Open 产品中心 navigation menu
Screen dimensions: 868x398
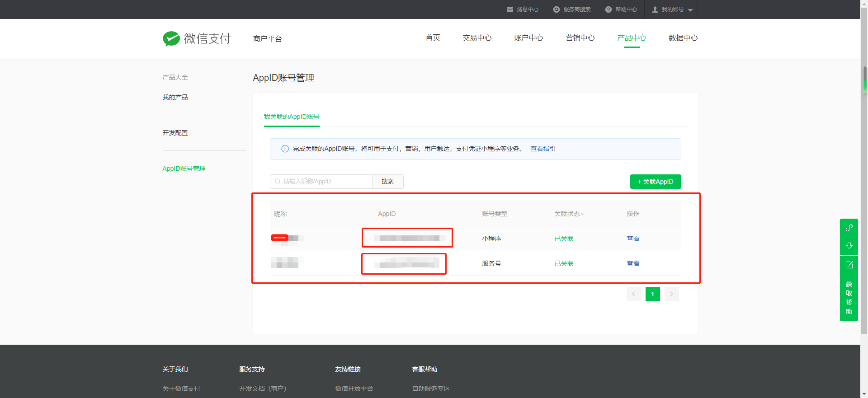[x=632, y=38]
